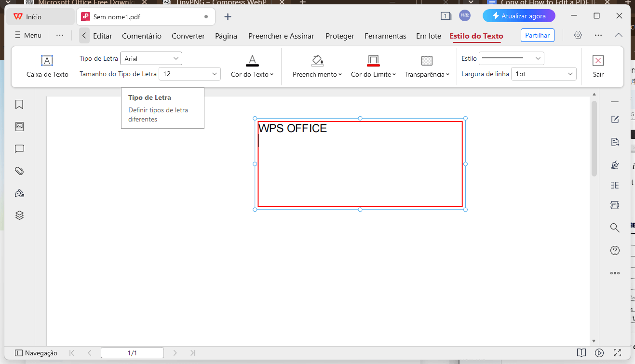Switch to the Comentário tab
This screenshot has height=364, width=635.
(x=142, y=36)
